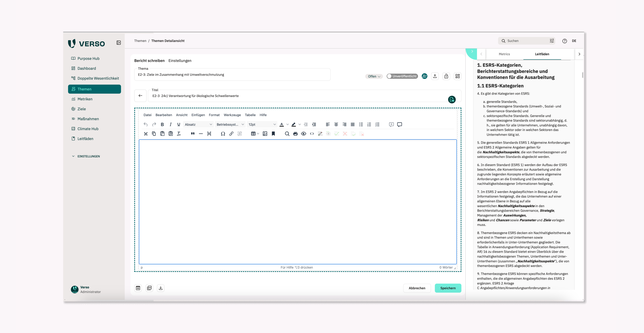
Task: Click the Bold formatting icon
Action: pos(162,124)
